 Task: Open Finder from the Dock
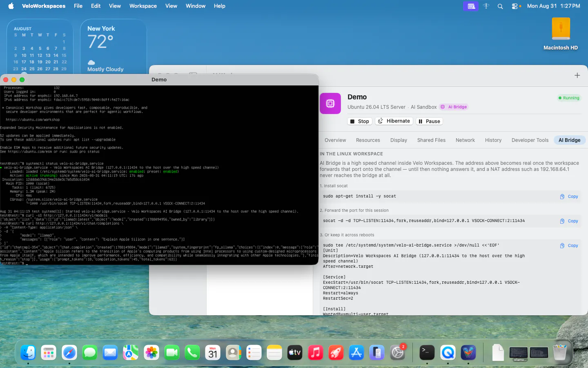[x=28, y=352]
